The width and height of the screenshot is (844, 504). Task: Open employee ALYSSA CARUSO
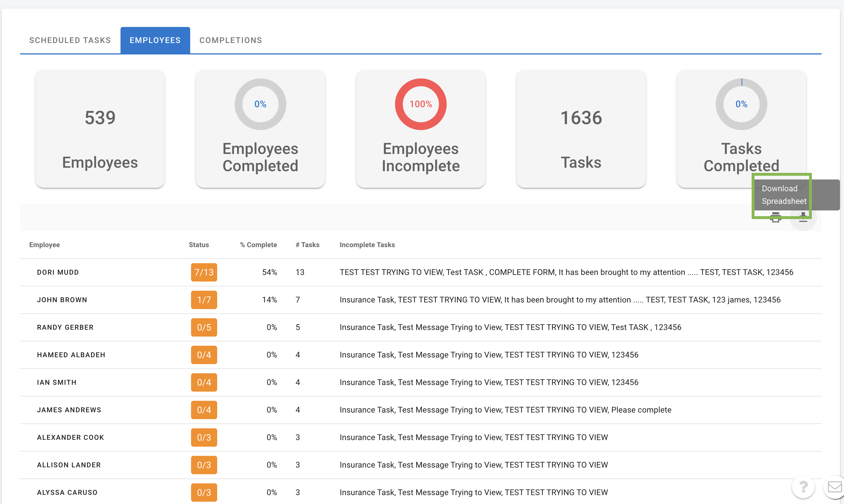click(67, 493)
